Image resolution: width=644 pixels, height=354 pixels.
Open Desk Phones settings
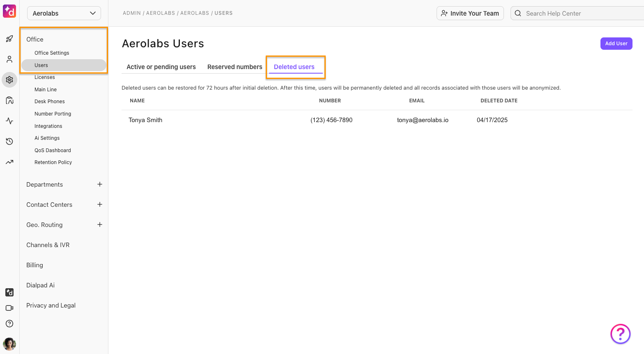point(50,102)
